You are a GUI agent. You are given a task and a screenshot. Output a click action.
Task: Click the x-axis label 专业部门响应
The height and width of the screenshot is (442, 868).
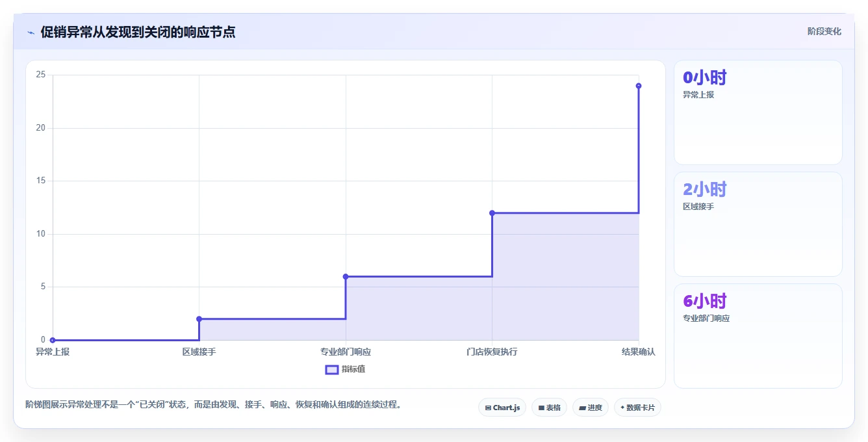(x=346, y=352)
